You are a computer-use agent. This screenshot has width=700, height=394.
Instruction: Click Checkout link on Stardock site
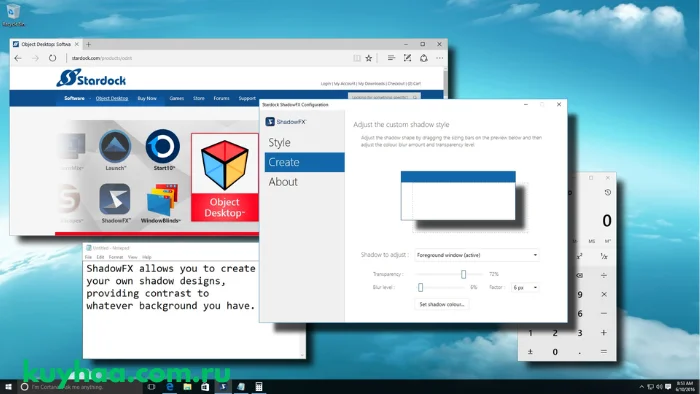tap(396, 83)
